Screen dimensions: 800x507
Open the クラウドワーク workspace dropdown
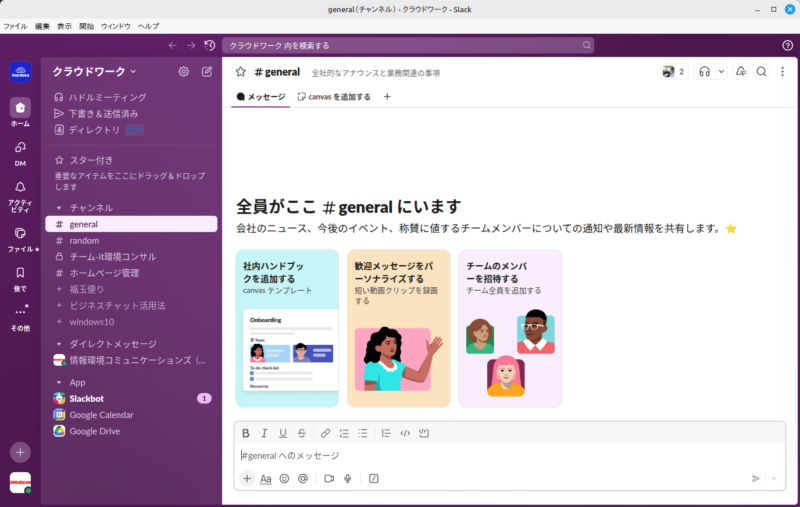pos(94,72)
